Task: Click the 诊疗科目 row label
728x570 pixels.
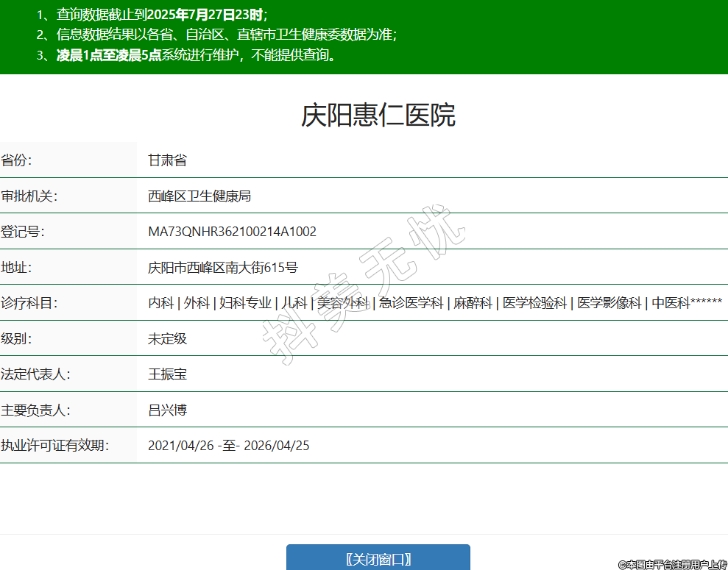Action: pos(29,303)
